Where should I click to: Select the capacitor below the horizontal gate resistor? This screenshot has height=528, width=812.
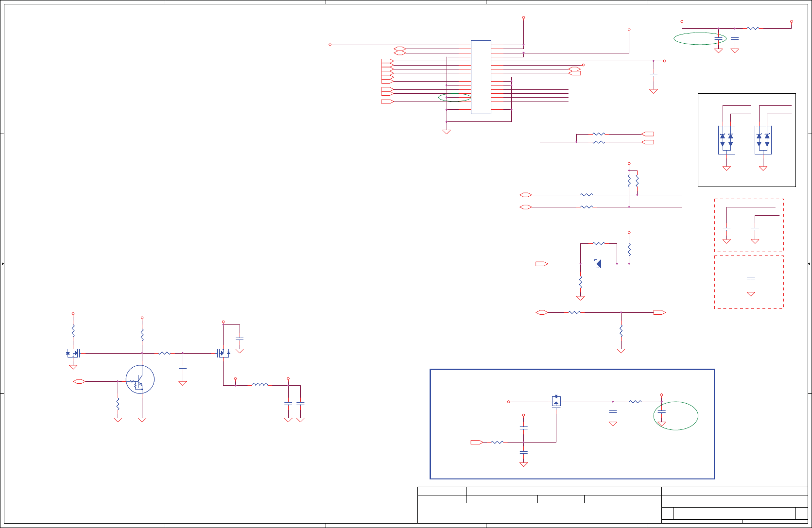coord(183,368)
